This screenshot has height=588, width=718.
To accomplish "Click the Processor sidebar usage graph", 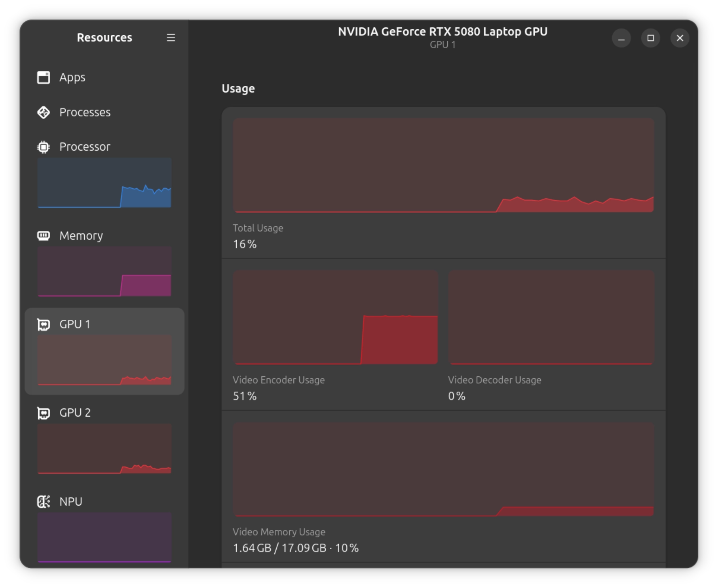I will 104,183.
